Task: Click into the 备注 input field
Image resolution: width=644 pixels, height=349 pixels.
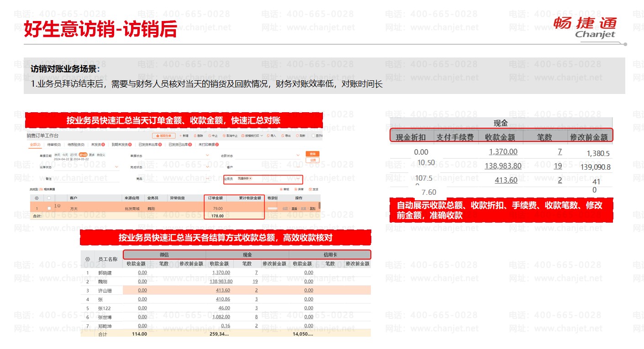Action: tap(87, 179)
